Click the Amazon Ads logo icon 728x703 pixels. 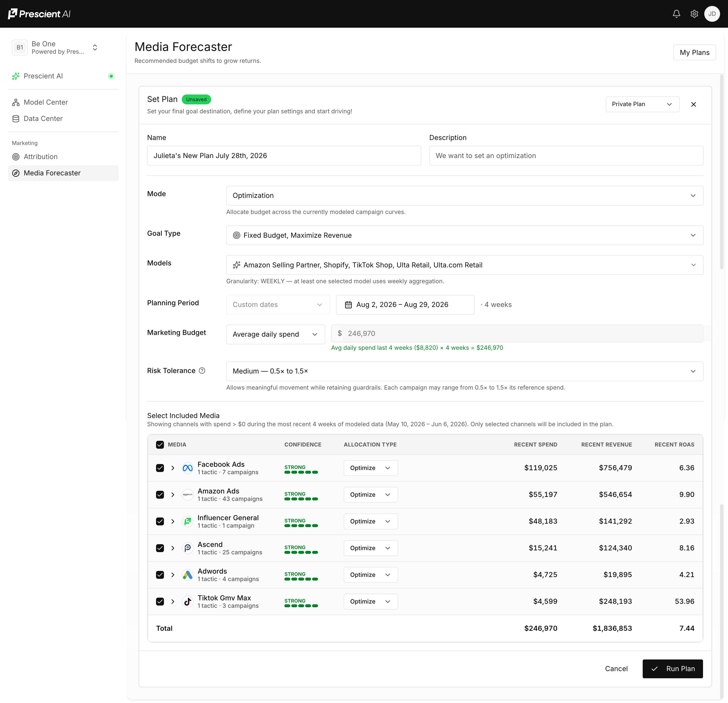[188, 494]
